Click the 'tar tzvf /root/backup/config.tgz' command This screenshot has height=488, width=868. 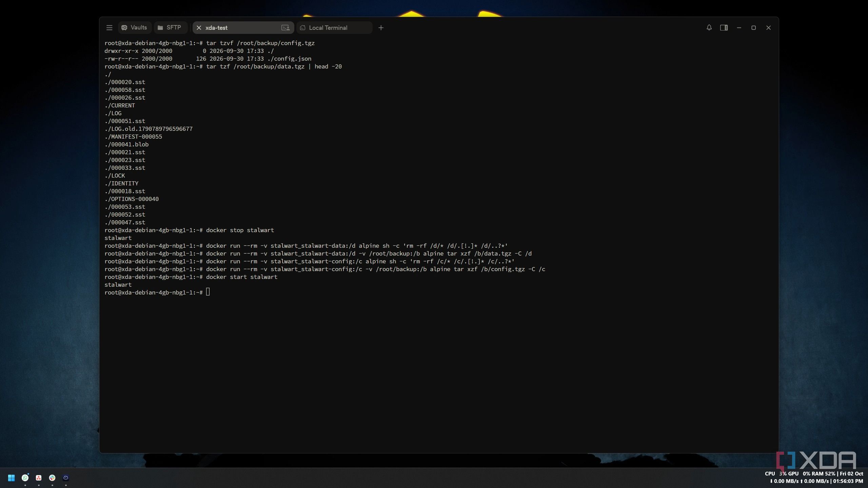click(260, 43)
